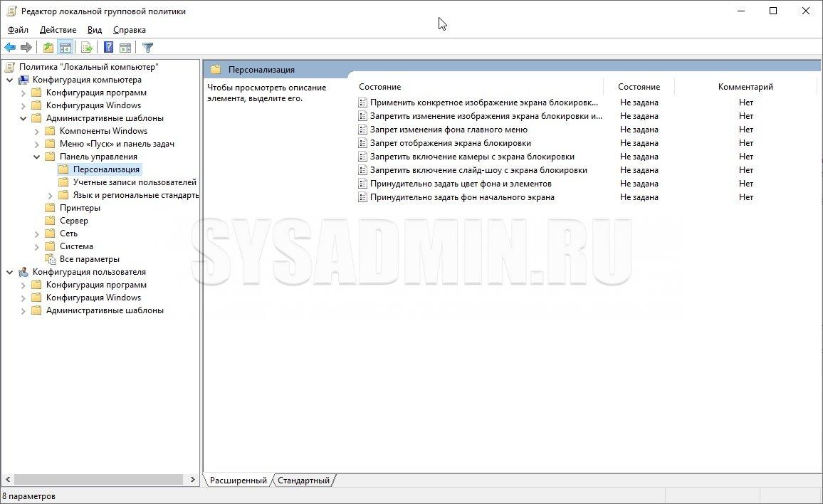Sort by the second 'Состояние' status column
This screenshot has height=504, width=823.
tap(639, 87)
